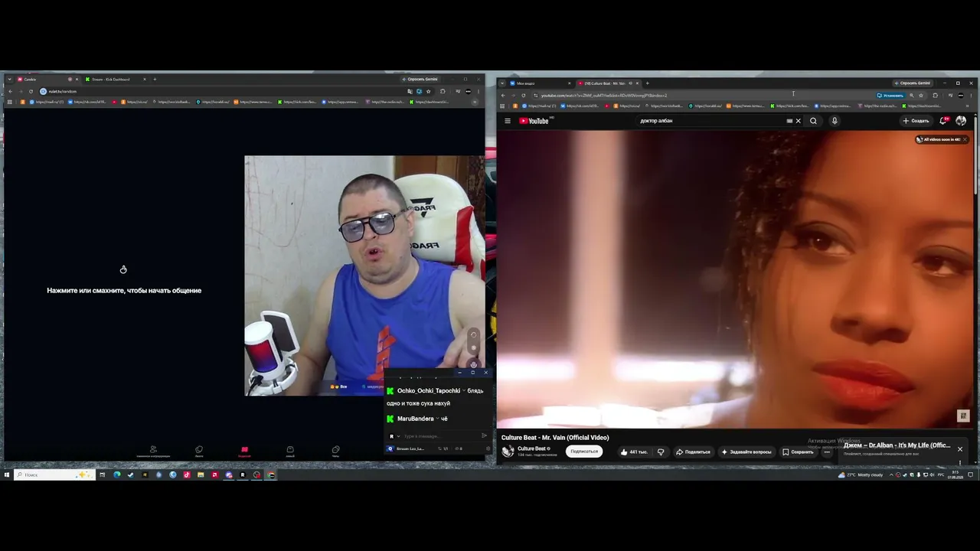Send the message in the Kick chat popup
Screen dimensions: 980x551
(x=484, y=436)
